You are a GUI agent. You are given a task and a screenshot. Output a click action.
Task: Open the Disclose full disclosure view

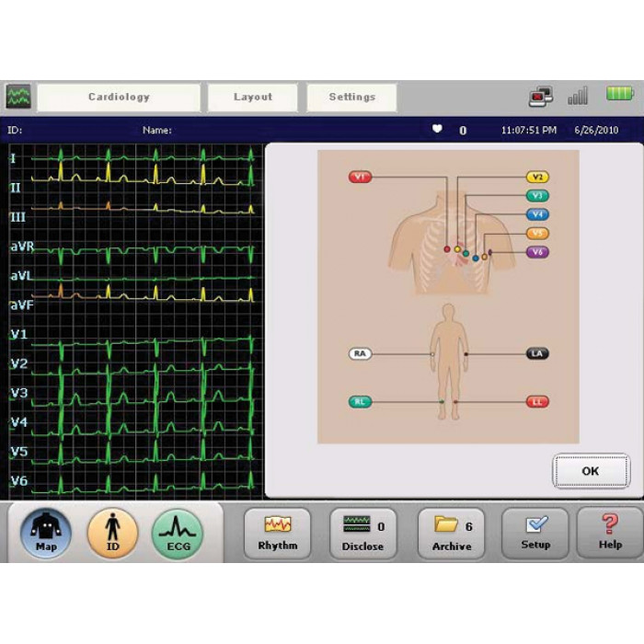pos(363,534)
